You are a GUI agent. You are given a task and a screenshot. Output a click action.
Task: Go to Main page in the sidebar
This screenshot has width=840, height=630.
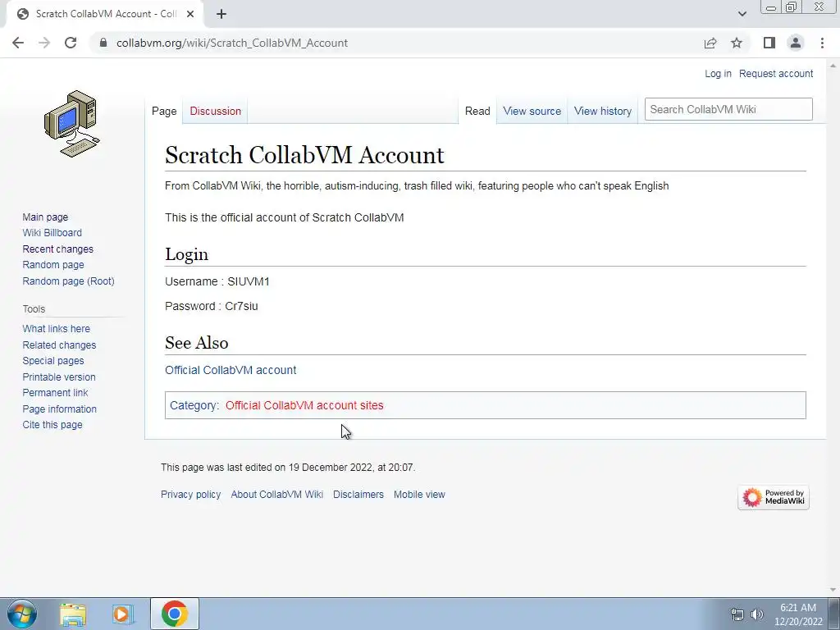point(45,217)
